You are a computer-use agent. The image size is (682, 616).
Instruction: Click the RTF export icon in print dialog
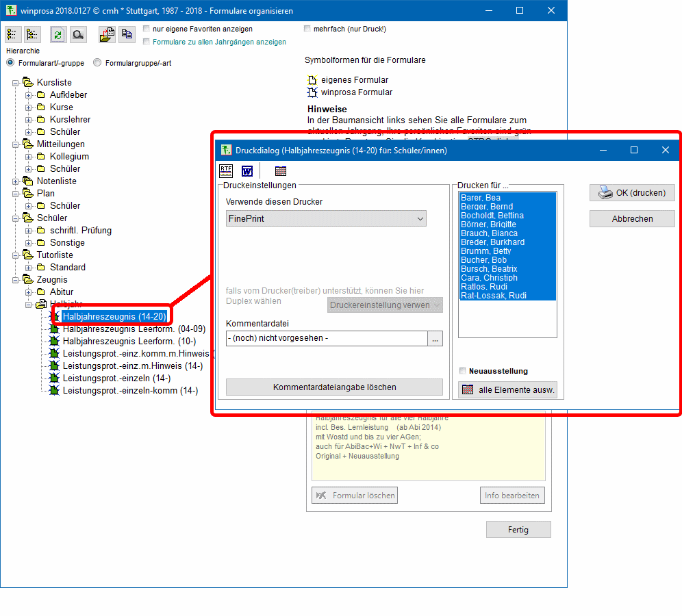click(x=225, y=170)
